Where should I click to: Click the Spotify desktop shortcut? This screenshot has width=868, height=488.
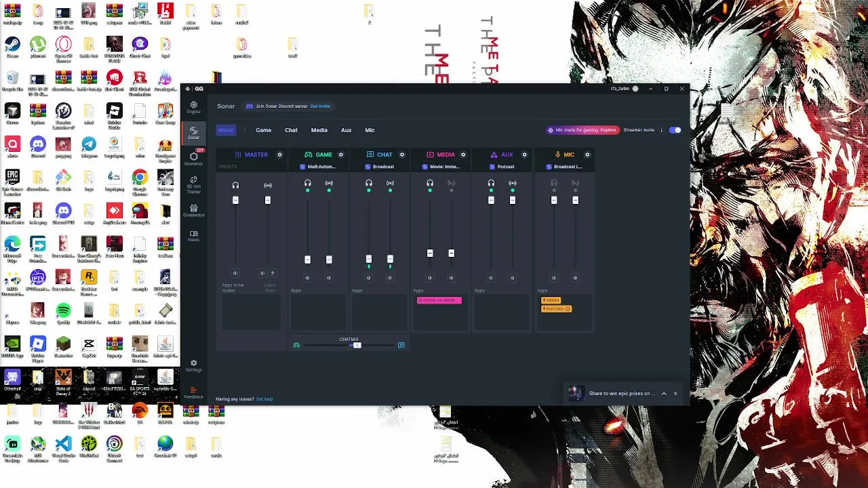point(63,312)
